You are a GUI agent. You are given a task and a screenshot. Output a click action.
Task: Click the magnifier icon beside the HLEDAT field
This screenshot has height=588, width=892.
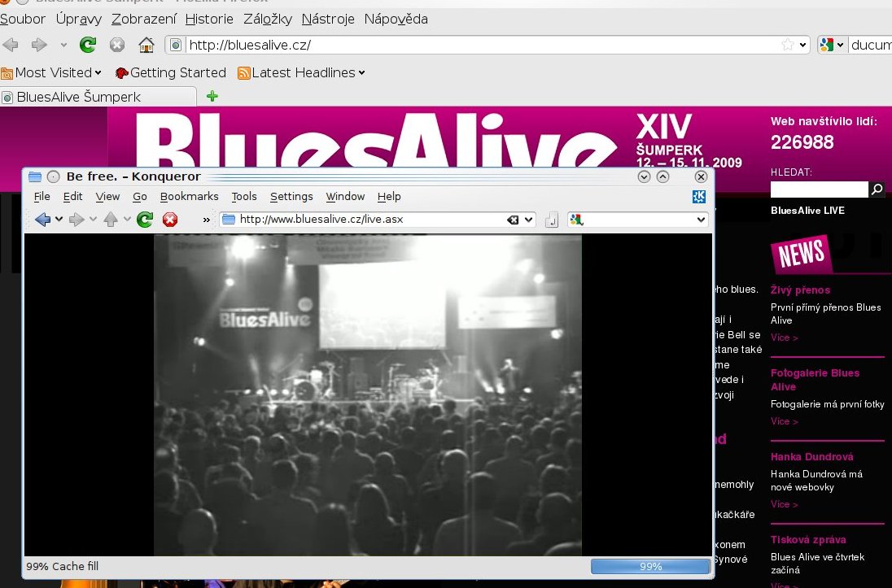(877, 189)
